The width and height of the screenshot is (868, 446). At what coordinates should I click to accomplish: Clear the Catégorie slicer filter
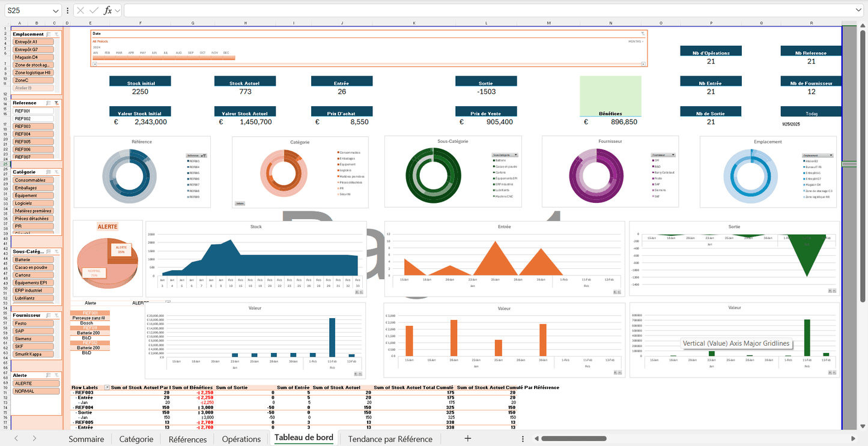click(x=56, y=172)
